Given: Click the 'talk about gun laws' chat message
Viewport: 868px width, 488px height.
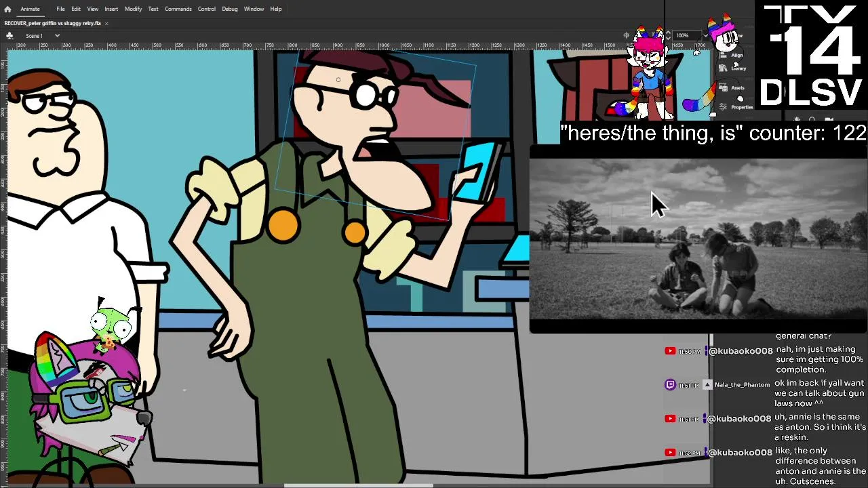Looking at the screenshot, I should 819,393.
